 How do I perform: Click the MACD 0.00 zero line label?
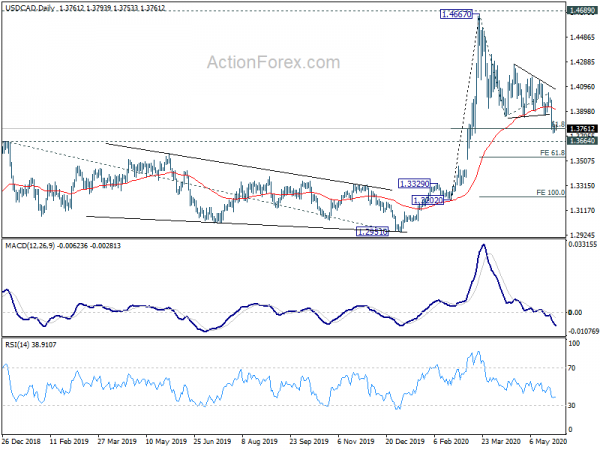coord(575,313)
